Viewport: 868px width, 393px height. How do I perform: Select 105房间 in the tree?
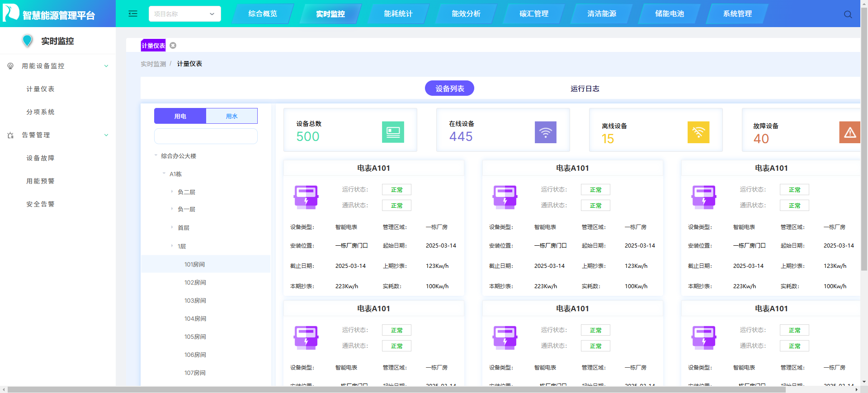pyautogui.click(x=195, y=337)
